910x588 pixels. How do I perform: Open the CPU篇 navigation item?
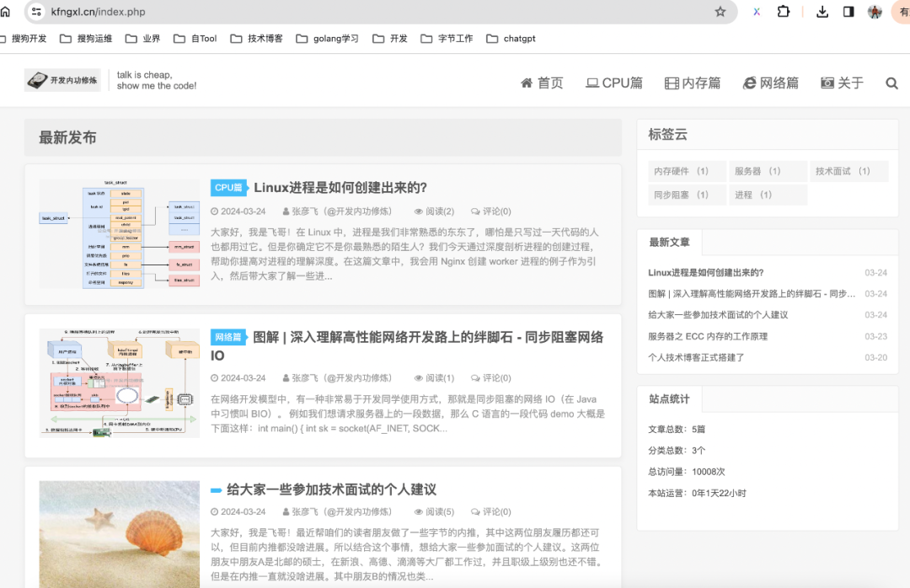click(x=614, y=83)
